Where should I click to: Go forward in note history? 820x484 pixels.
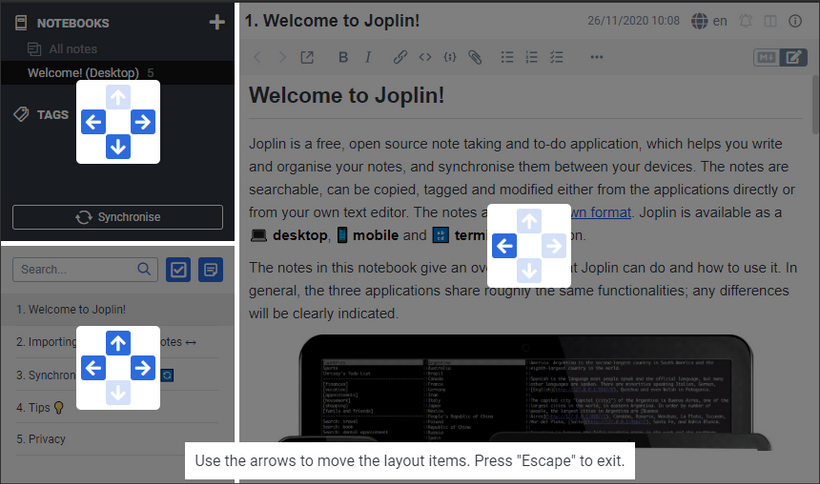[x=282, y=57]
